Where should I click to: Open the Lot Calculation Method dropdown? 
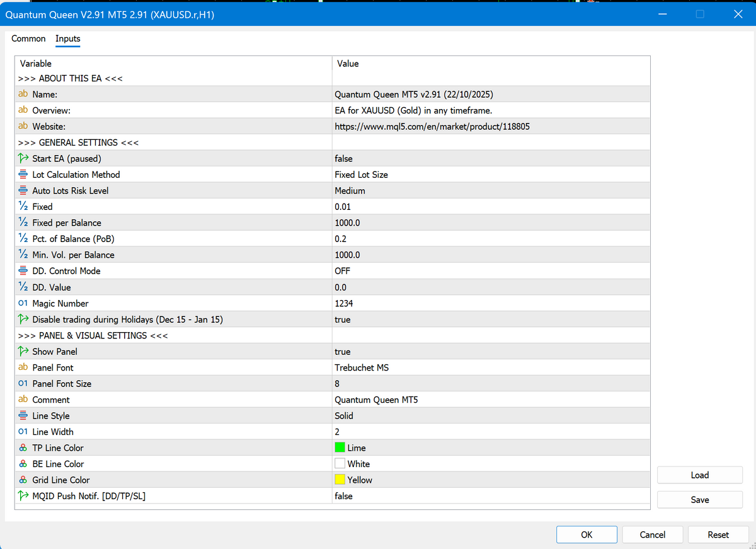click(441, 174)
